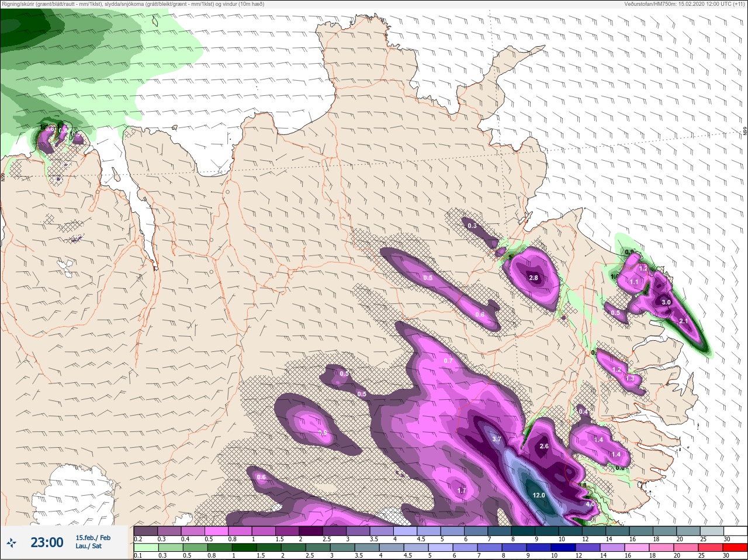Screen dimensions: 748x560
Task: Click the 1.3 precipitation value on the map
Action: coord(630,378)
